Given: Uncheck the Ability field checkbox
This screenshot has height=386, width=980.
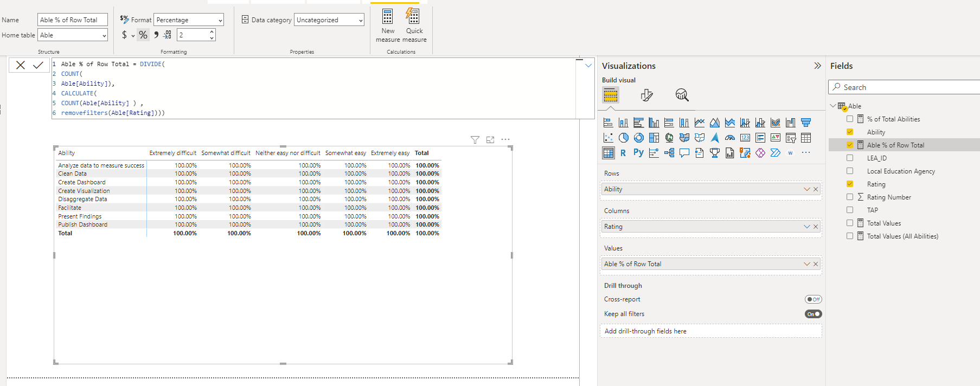Looking at the screenshot, I should click(x=850, y=132).
